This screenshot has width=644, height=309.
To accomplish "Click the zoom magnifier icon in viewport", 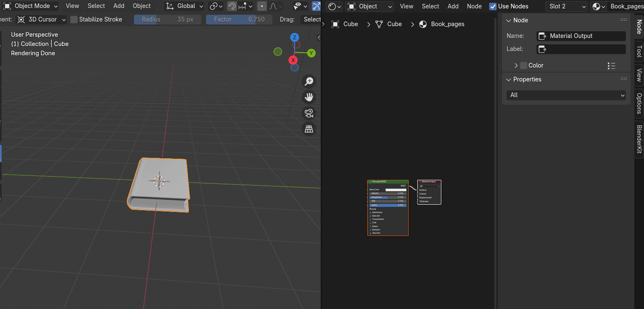I will click(x=309, y=81).
